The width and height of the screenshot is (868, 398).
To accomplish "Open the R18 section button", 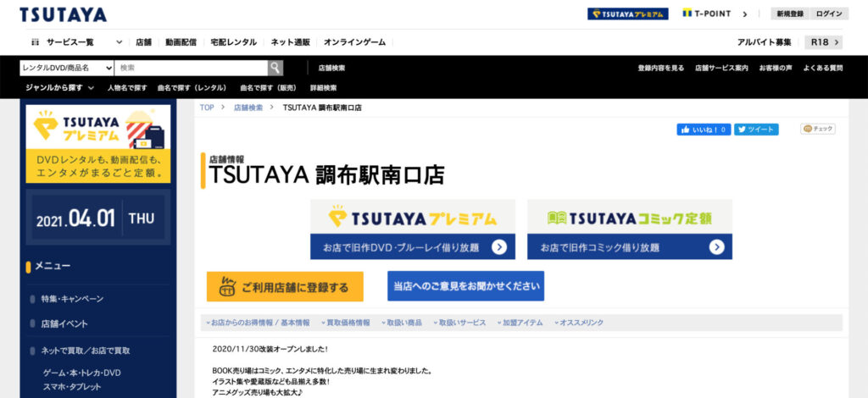I will pos(823,42).
